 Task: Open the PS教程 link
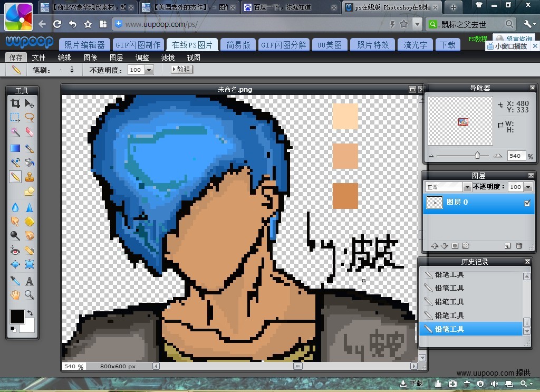pyautogui.click(x=478, y=39)
